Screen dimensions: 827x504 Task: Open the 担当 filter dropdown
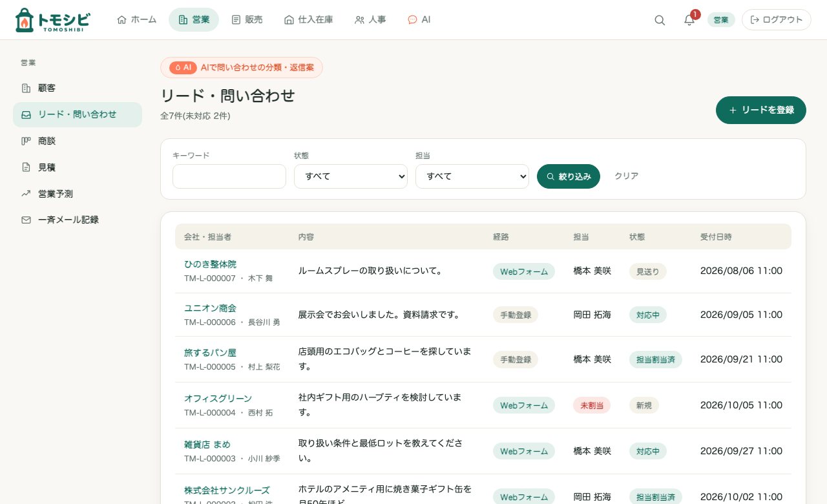472,176
